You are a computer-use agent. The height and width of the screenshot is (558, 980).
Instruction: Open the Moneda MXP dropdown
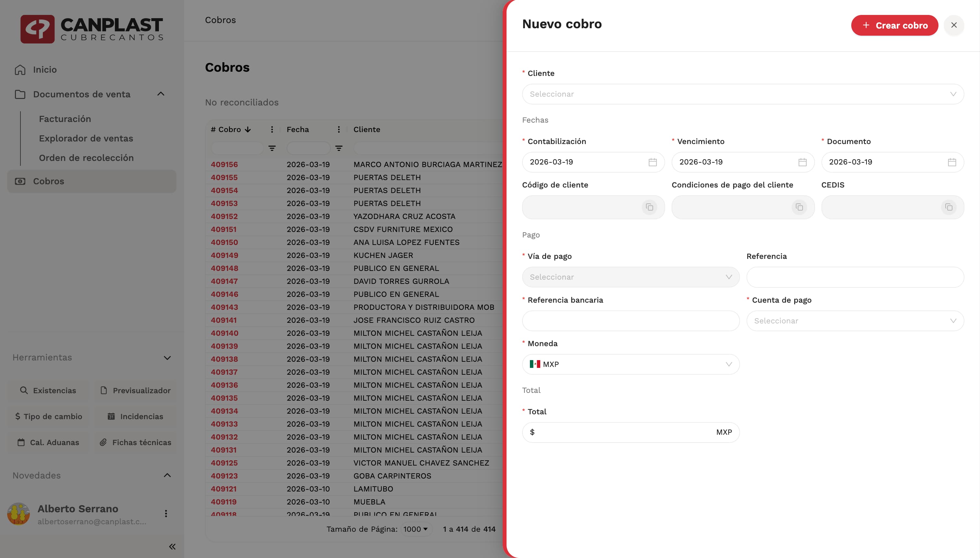pos(630,364)
